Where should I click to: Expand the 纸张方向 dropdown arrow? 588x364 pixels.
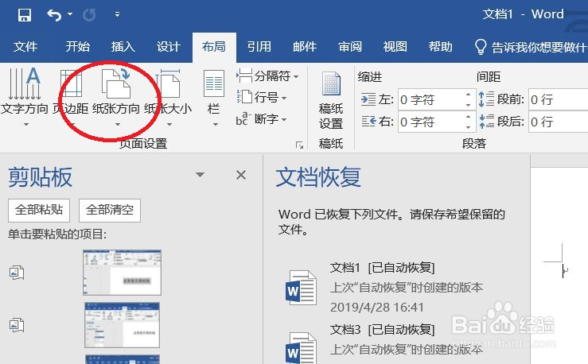(118, 124)
